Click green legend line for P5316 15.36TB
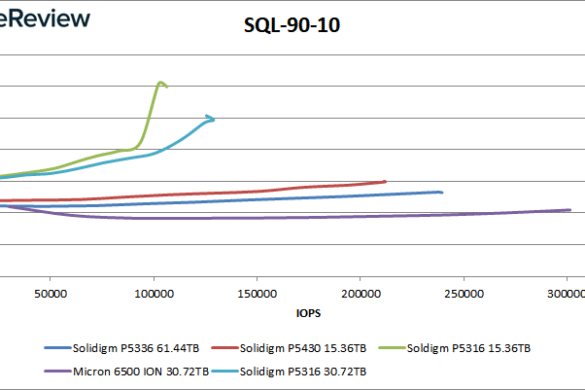The width and height of the screenshot is (585, 390). (392, 348)
